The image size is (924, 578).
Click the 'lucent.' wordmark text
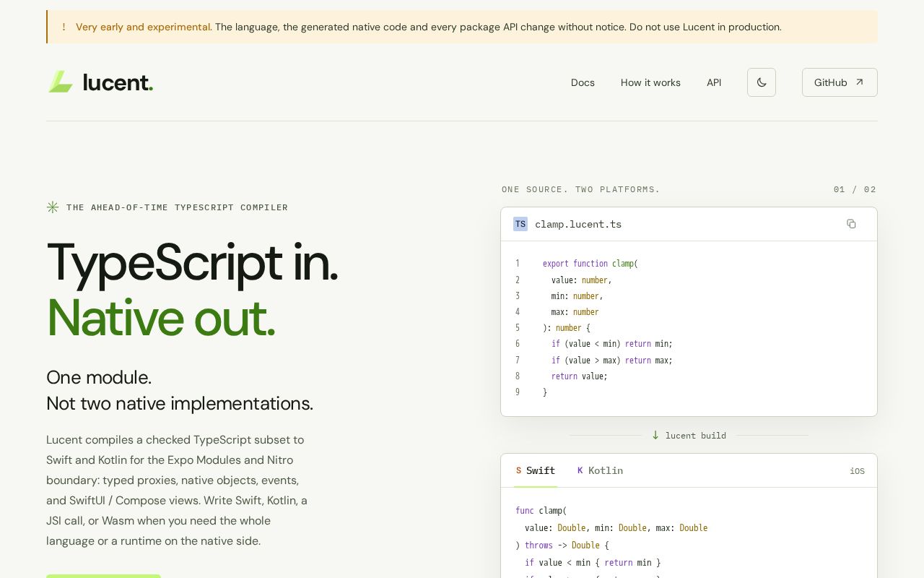(118, 82)
